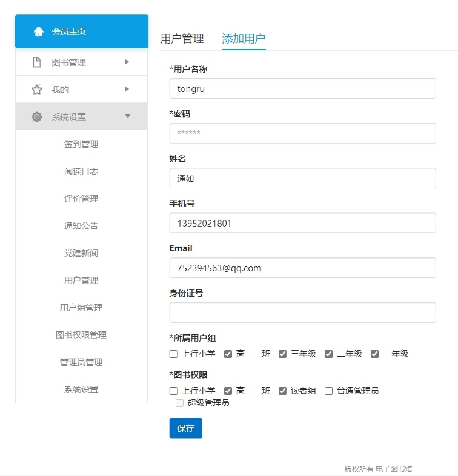Switch to the 用户管理 tab
This screenshot has width=458, height=476.
pyautogui.click(x=182, y=39)
